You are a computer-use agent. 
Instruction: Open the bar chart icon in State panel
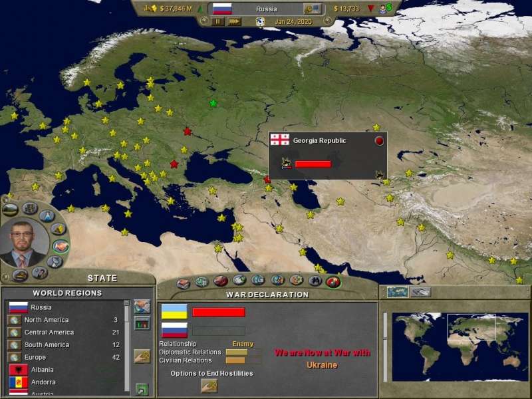click(142, 323)
